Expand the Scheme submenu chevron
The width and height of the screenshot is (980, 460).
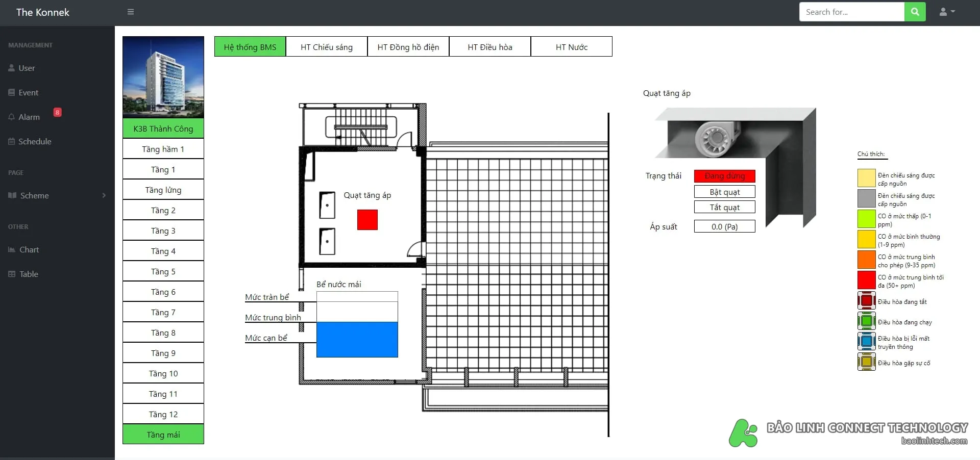pos(104,195)
